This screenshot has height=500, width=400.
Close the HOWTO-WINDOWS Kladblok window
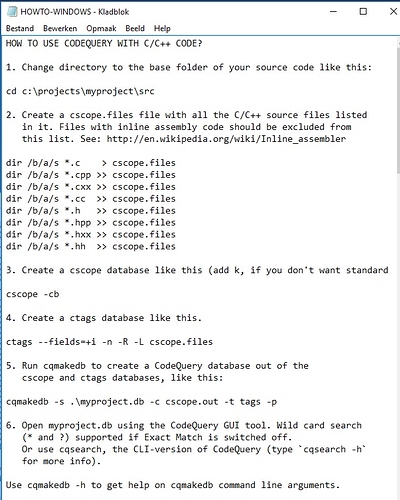point(393,12)
